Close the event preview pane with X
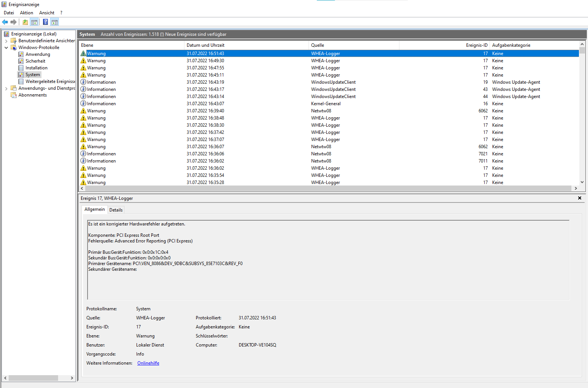This screenshot has width=588, height=388. click(x=580, y=198)
